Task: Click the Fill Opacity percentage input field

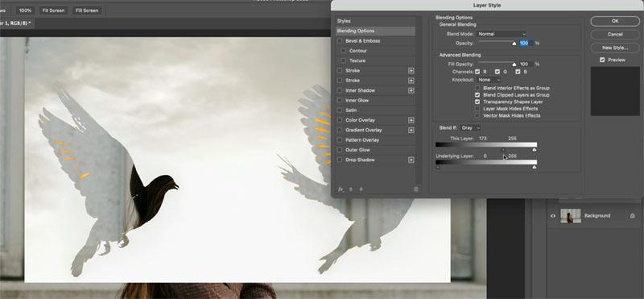Action: (x=526, y=64)
